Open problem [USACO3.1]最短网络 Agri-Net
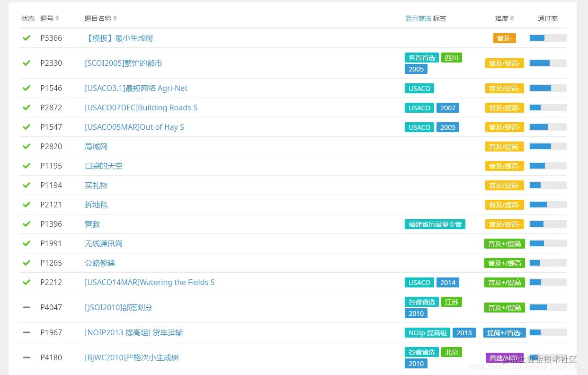This screenshot has height=375, width=588. [x=136, y=88]
